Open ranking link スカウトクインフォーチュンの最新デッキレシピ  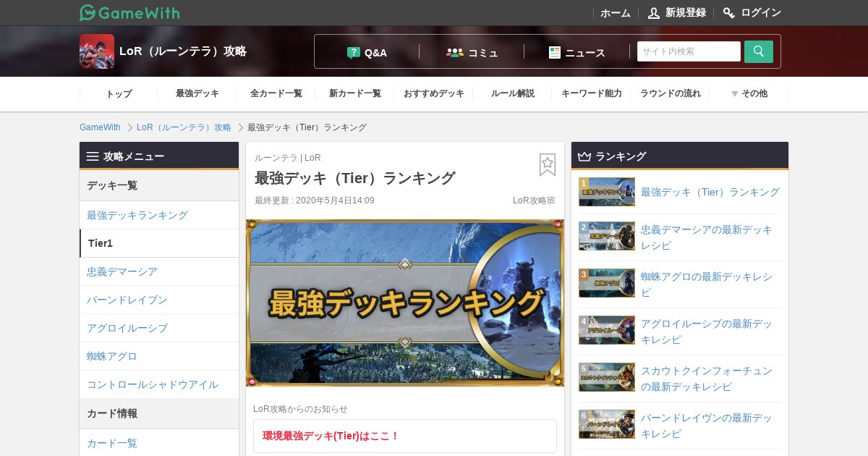point(707,379)
